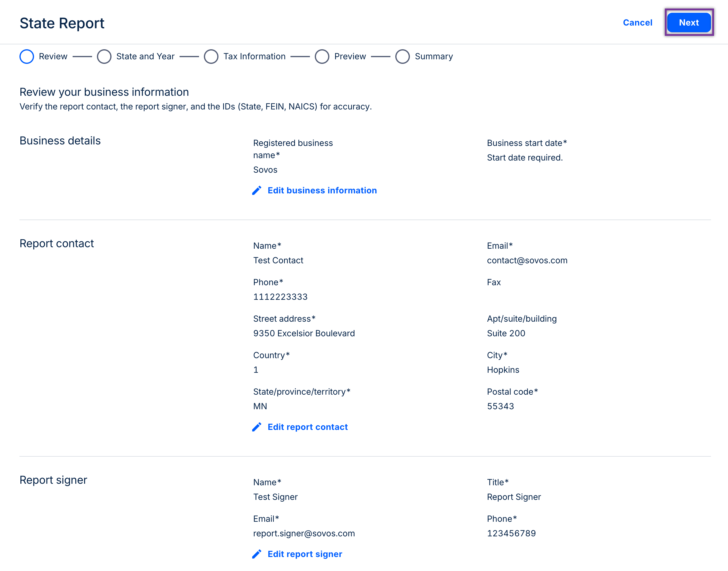Select the Summary step circle
Image resolution: width=728 pixels, height=571 pixels.
point(402,57)
